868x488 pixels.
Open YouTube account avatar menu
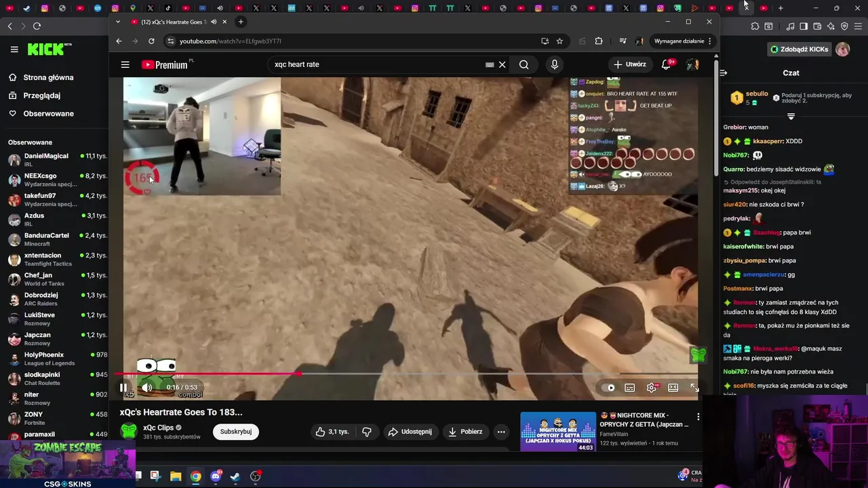click(692, 64)
